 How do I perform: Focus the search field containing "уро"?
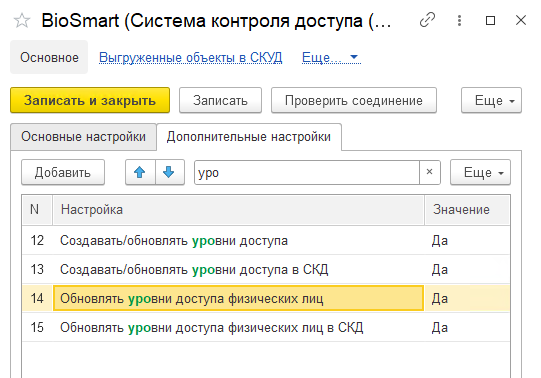click(307, 172)
